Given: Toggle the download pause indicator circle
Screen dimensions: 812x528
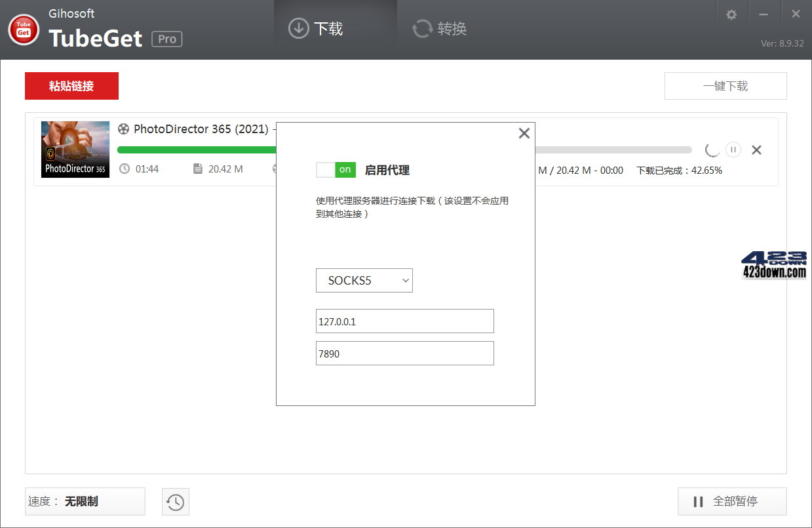Looking at the screenshot, I should click(712, 150).
